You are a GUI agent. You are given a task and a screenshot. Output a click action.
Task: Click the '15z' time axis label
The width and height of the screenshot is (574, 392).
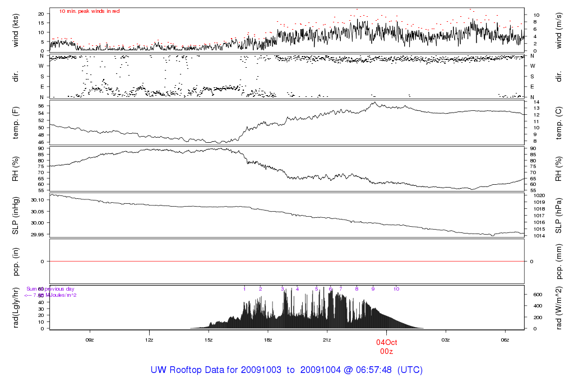[209, 340]
